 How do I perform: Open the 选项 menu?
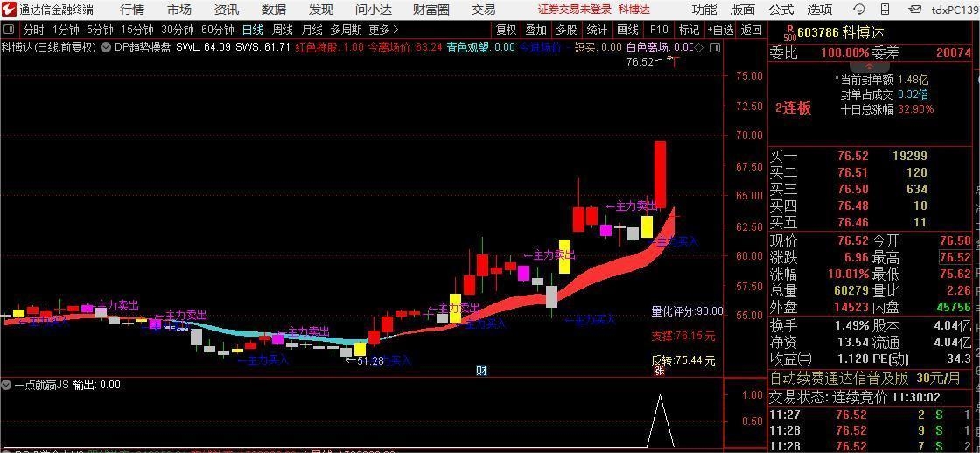pos(819,10)
